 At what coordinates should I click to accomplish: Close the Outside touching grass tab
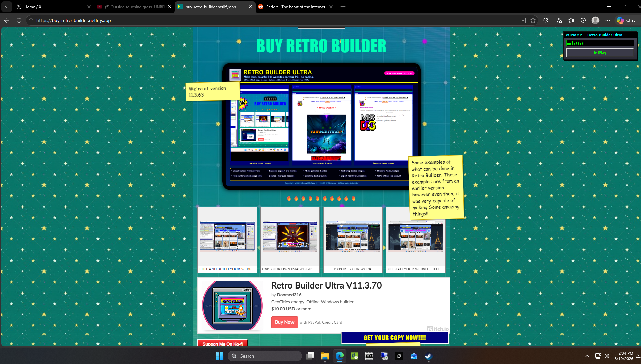[x=170, y=7]
